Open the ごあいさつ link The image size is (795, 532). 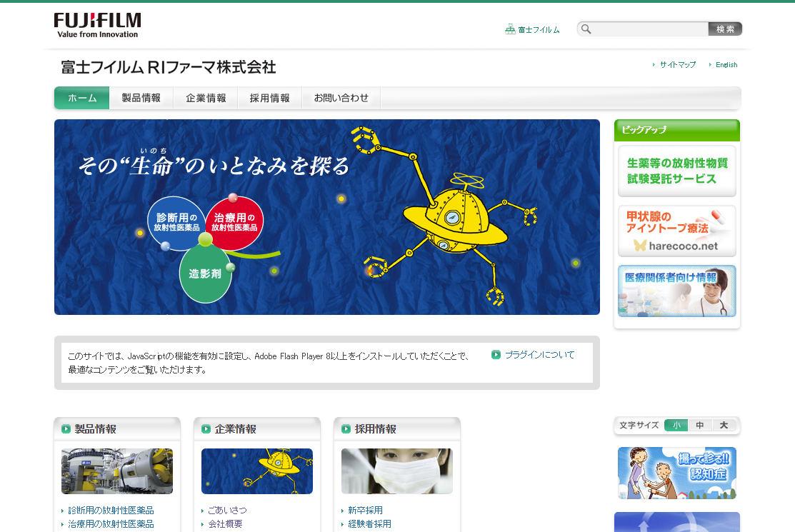(x=227, y=510)
